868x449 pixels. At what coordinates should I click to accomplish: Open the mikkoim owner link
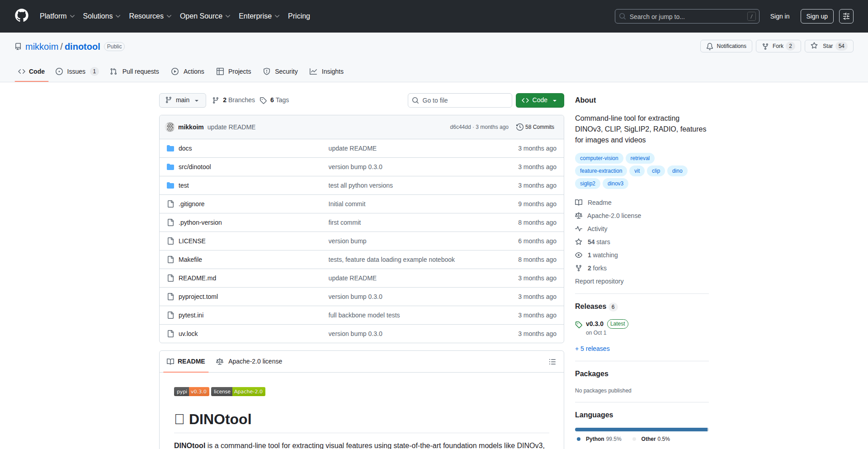42,47
